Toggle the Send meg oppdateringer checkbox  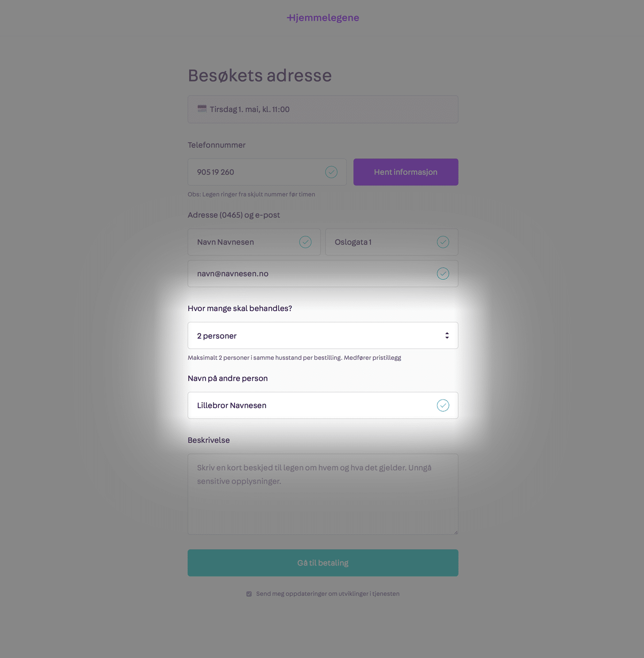coord(249,594)
